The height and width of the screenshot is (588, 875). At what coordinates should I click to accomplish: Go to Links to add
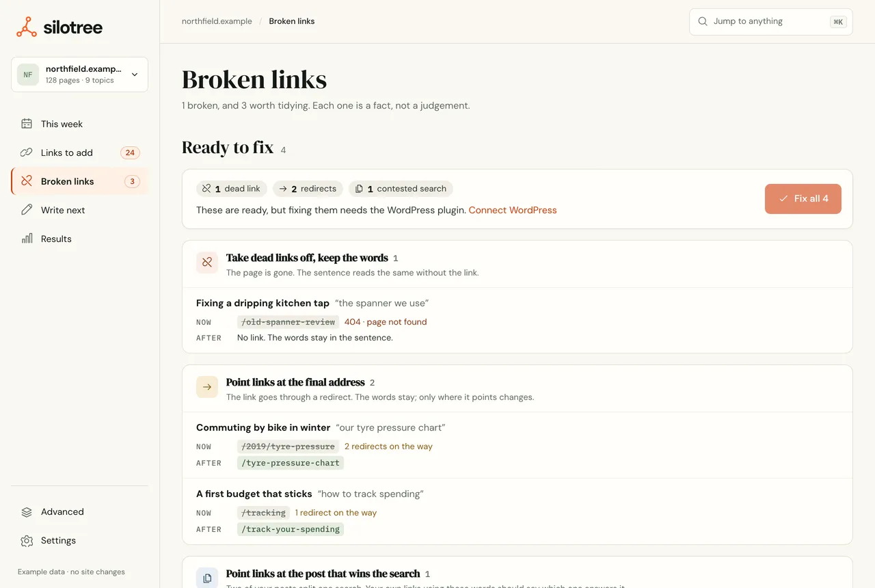pos(79,152)
